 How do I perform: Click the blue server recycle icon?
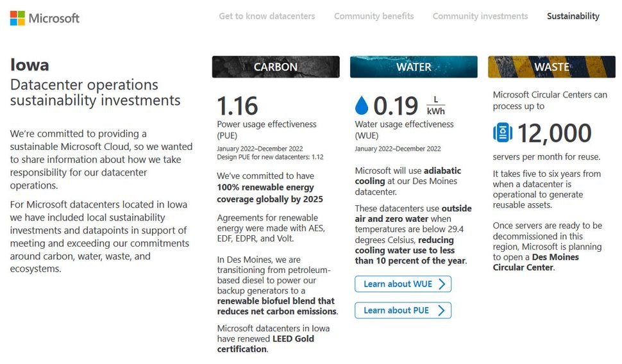pos(503,133)
